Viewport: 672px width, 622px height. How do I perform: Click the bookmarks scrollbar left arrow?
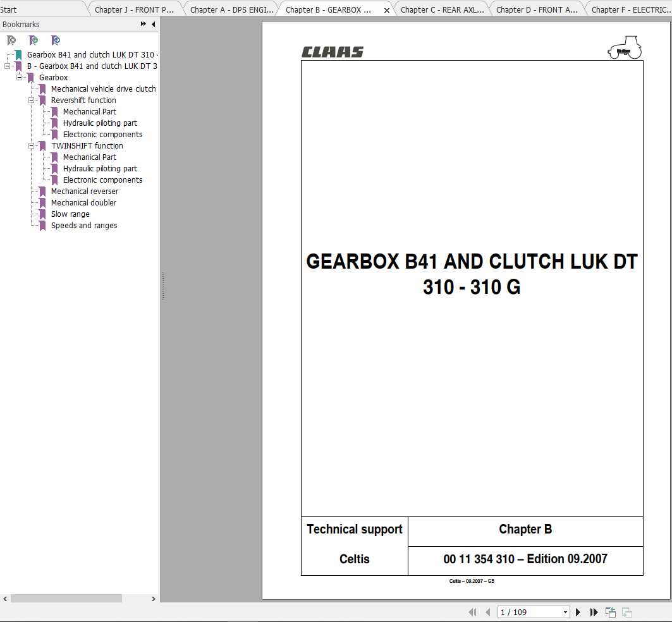(4, 599)
